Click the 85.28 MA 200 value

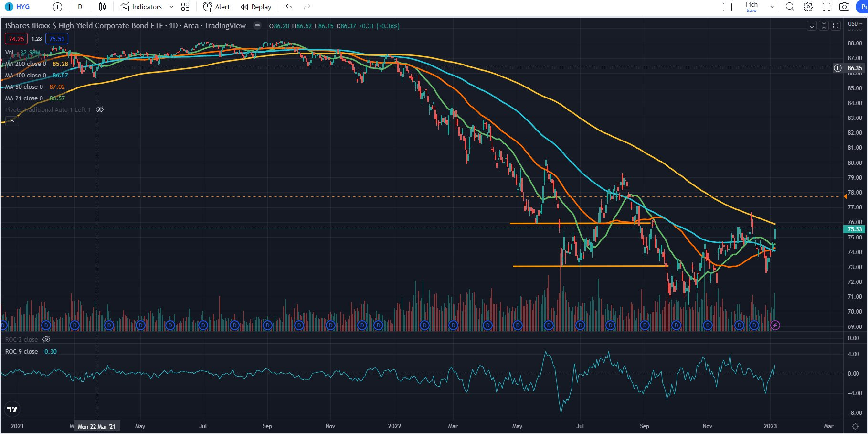61,64
